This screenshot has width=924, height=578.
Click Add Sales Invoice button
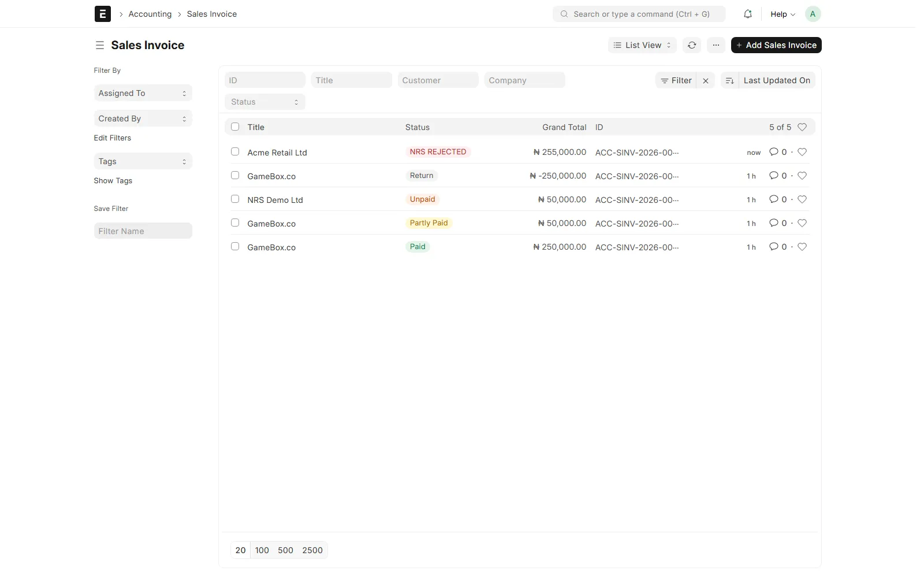click(776, 45)
